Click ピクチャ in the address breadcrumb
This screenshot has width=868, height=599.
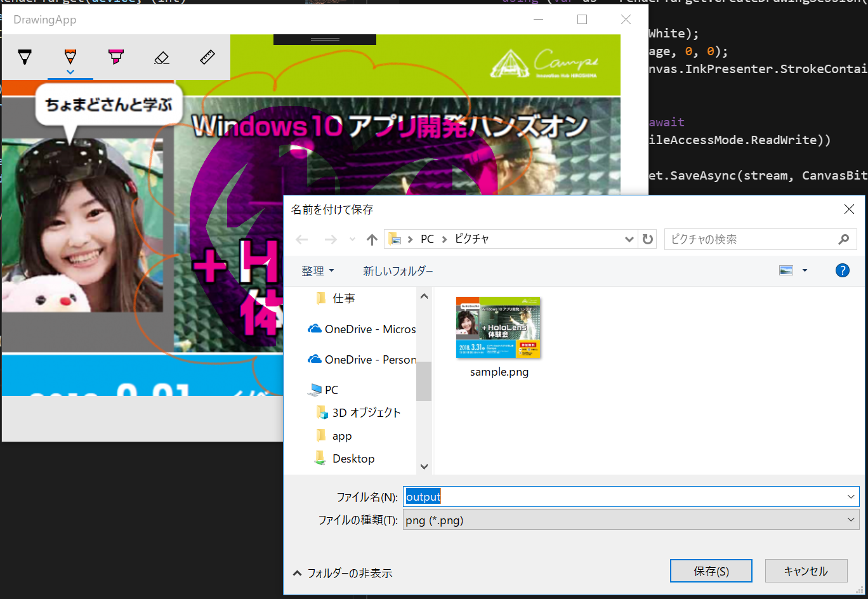(x=471, y=239)
